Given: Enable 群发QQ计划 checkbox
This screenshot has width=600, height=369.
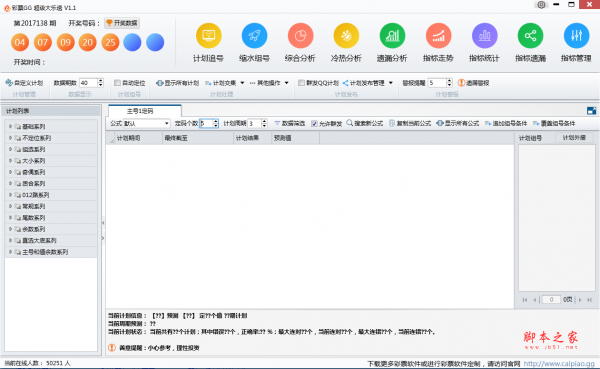Looking at the screenshot, I should [301, 83].
